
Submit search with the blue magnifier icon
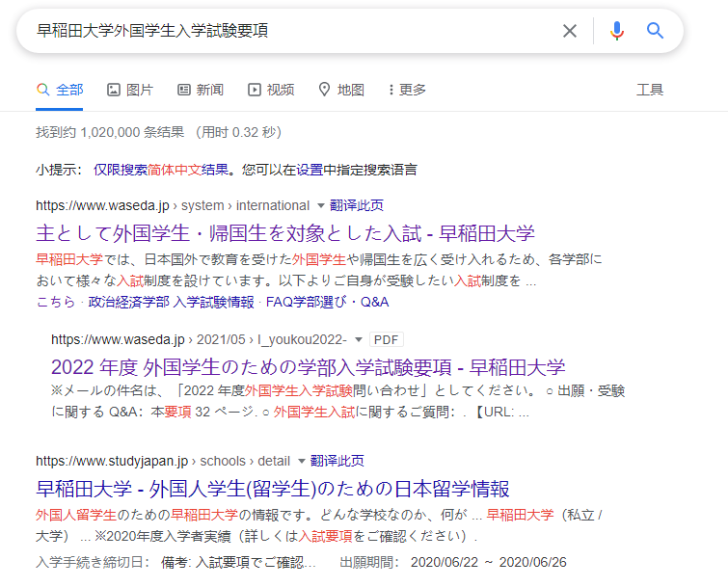pos(655,31)
